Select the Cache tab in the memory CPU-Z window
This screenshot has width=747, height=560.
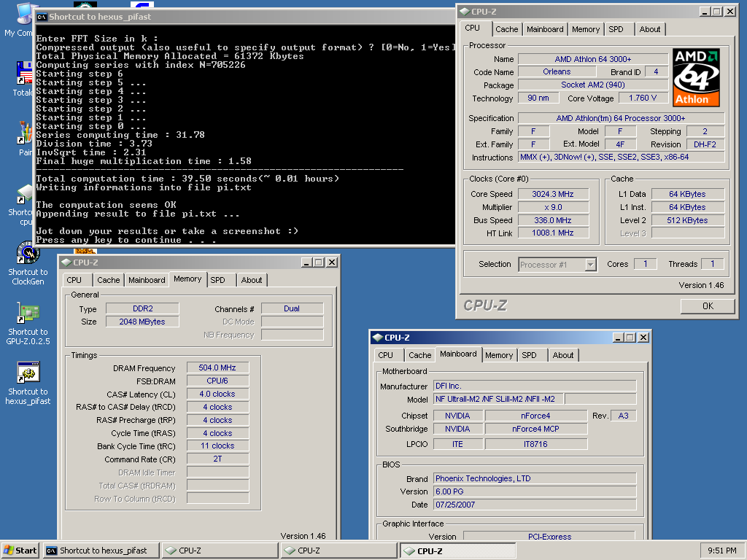pyautogui.click(x=109, y=280)
